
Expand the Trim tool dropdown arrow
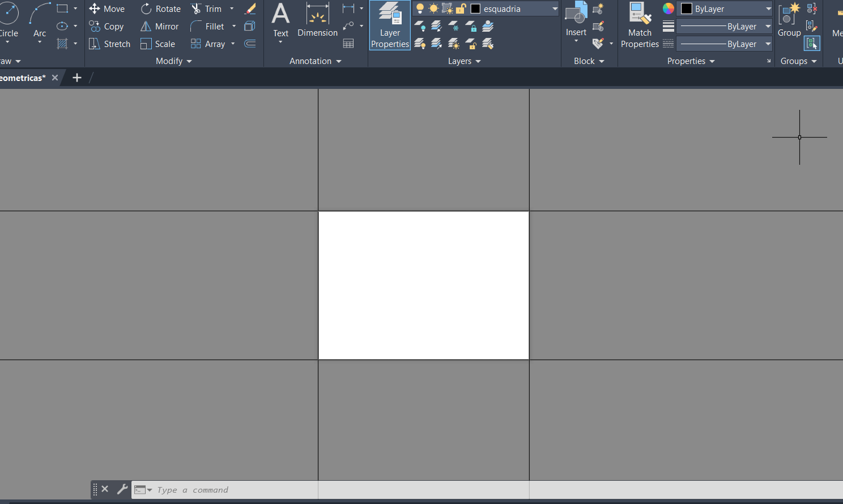[232, 8]
